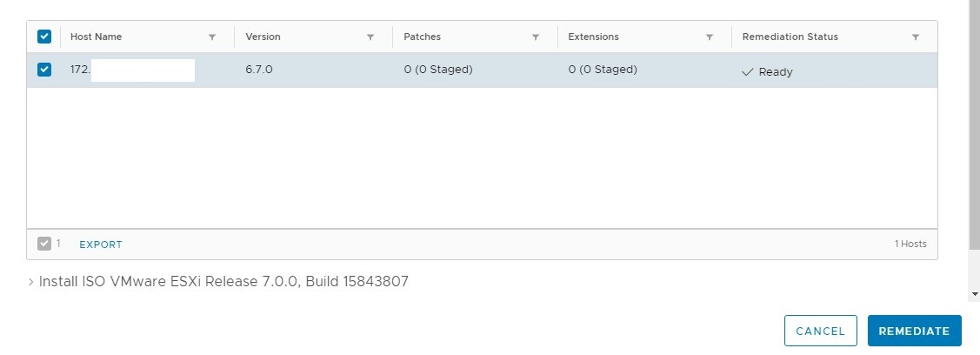980x355 pixels.
Task: Open filter icon for Version column
Action: coord(370,37)
